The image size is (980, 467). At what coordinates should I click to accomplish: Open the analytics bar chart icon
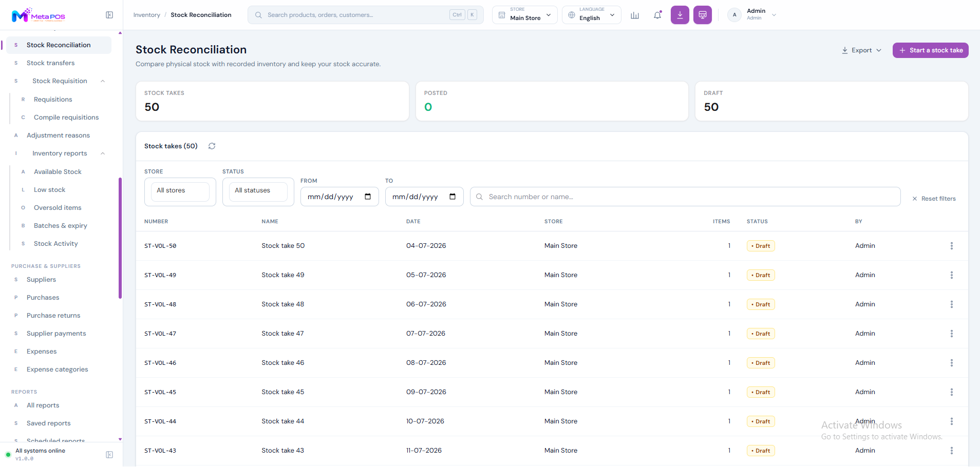click(635, 15)
